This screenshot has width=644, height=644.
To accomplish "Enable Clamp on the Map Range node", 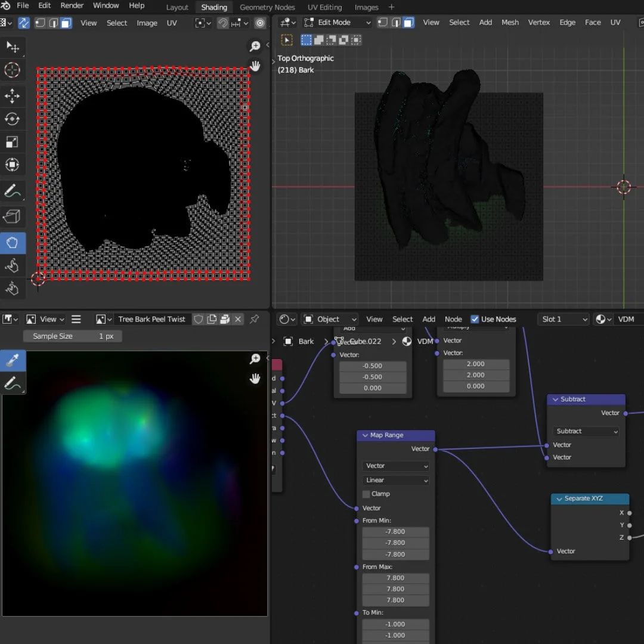I will click(x=366, y=494).
